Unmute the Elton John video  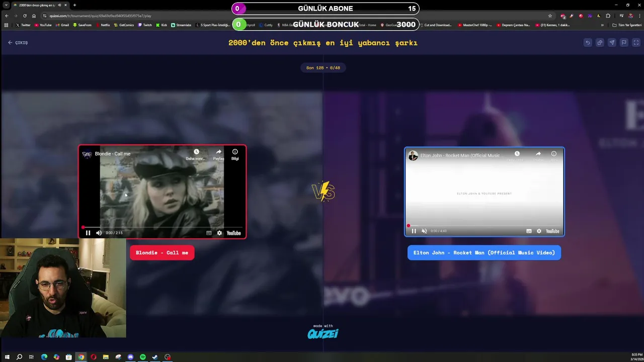click(424, 231)
